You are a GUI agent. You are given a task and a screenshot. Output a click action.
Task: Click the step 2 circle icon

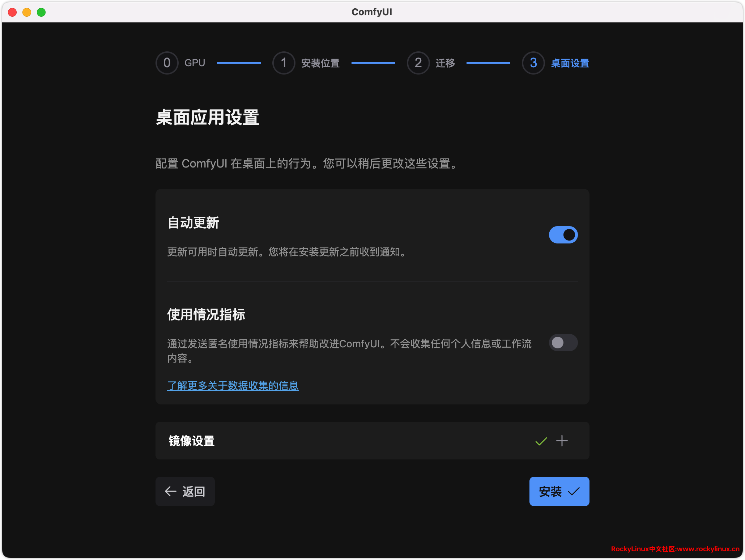418,63
